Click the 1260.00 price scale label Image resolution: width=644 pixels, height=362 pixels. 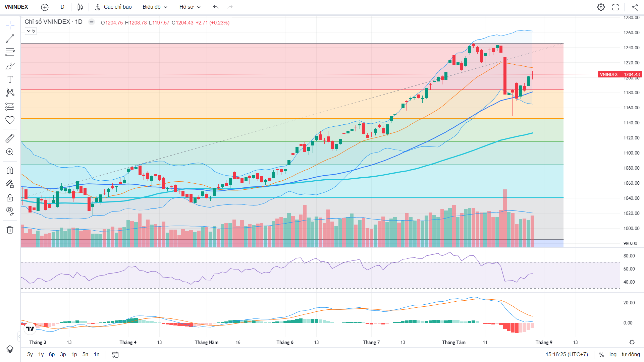coord(631,33)
